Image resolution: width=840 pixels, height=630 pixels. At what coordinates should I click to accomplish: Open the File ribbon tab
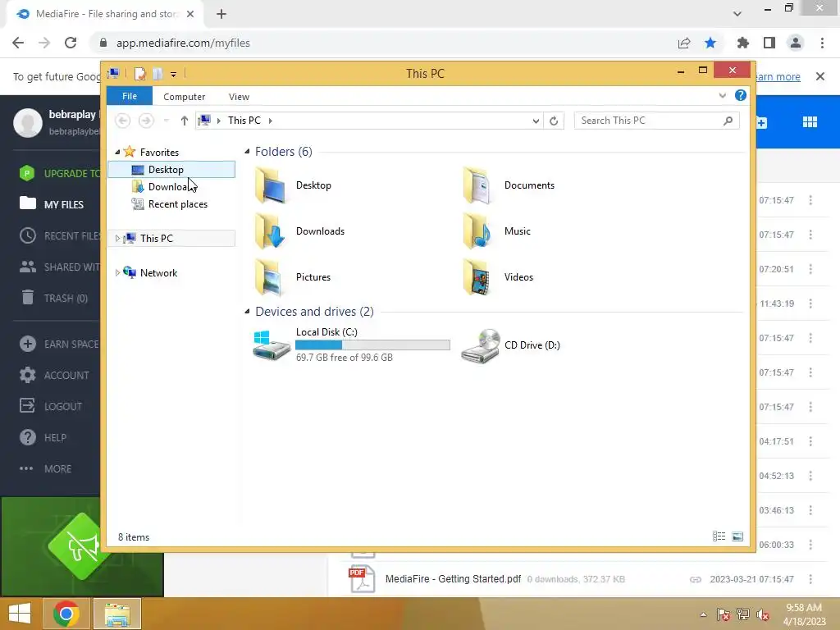[x=130, y=96]
